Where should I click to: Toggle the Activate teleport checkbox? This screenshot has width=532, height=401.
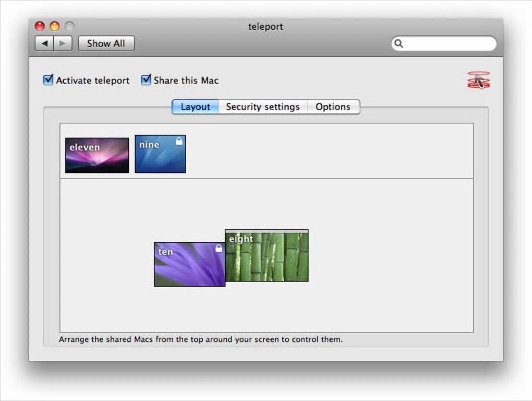point(48,80)
